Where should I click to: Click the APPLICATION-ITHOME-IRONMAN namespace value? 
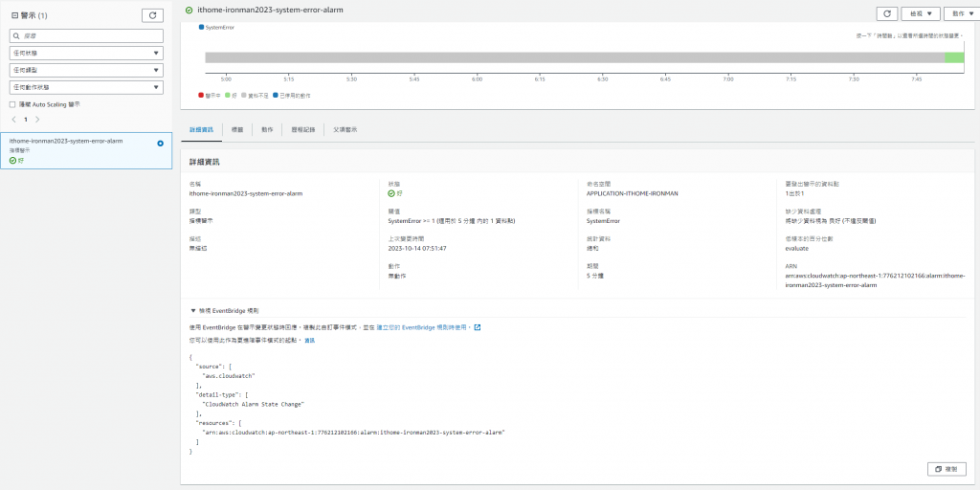[632, 193]
